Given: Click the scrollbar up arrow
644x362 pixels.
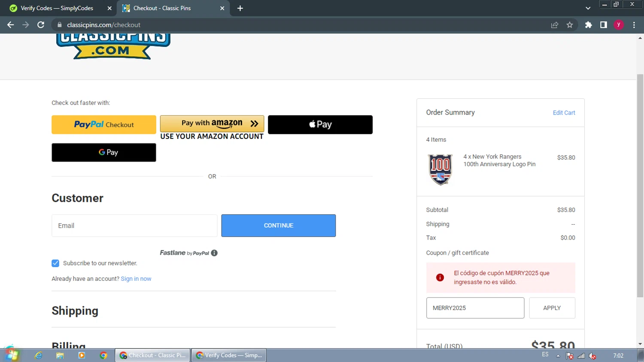Looking at the screenshot, I should pyautogui.click(x=640, y=38).
